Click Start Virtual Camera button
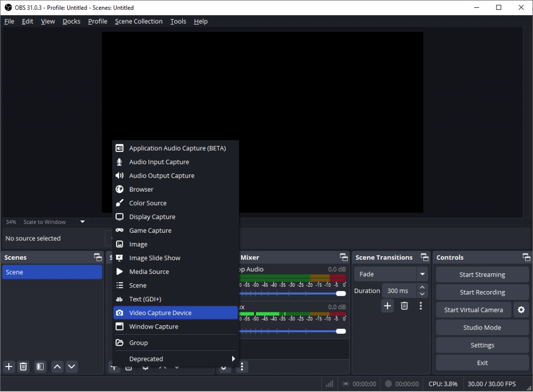This screenshot has width=533, height=392. pyautogui.click(x=474, y=310)
